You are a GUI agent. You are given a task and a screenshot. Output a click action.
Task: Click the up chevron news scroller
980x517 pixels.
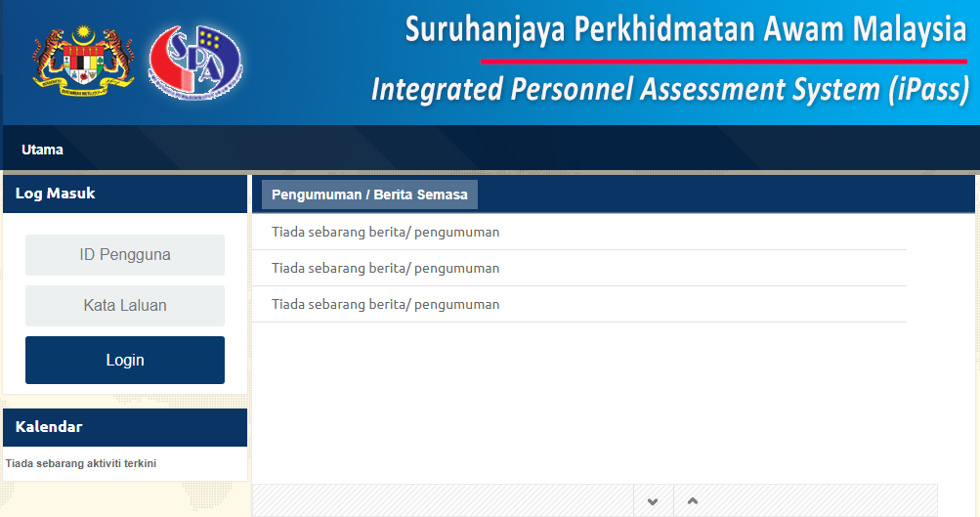(693, 500)
